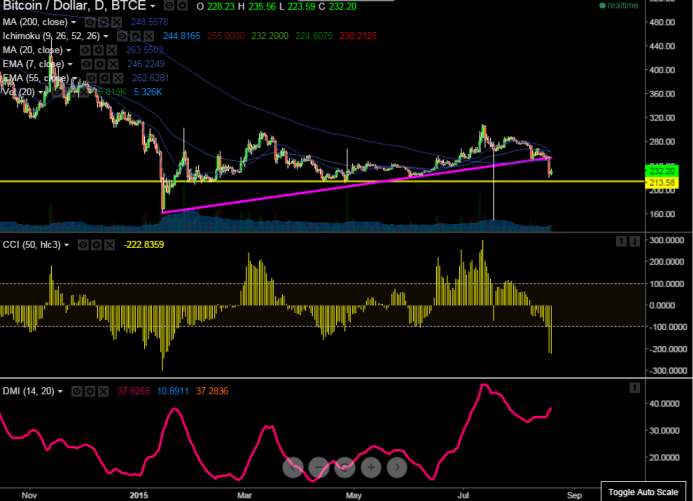Remove the EMA (55, close) indicator

118,78
